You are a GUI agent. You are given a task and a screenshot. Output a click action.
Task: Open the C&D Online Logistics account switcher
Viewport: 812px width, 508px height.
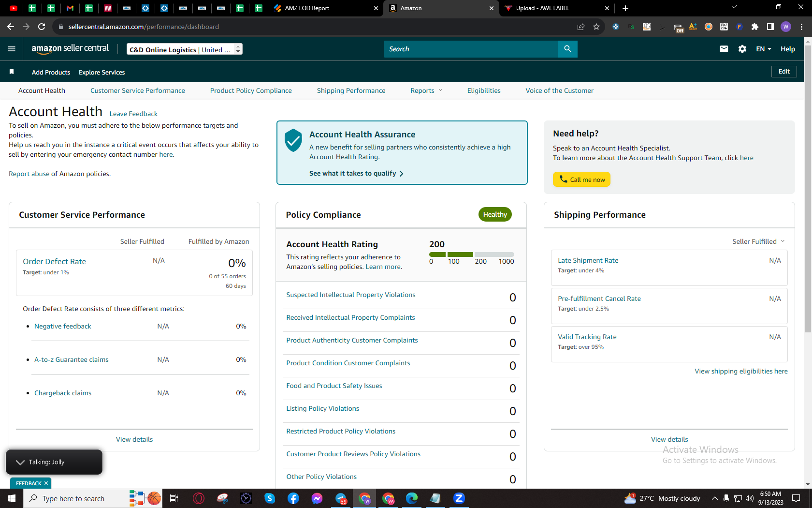[x=185, y=49]
